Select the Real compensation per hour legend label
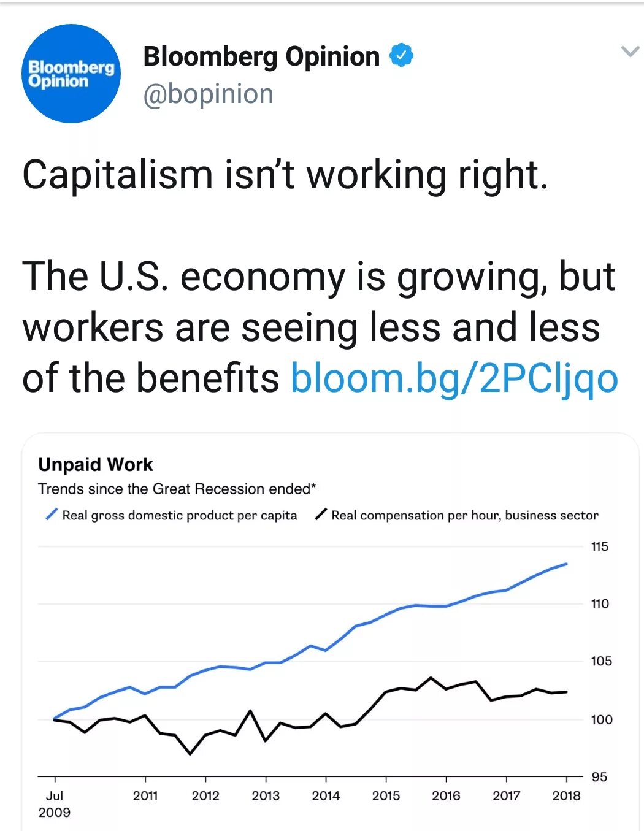This screenshot has height=831, width=644. 465,515
